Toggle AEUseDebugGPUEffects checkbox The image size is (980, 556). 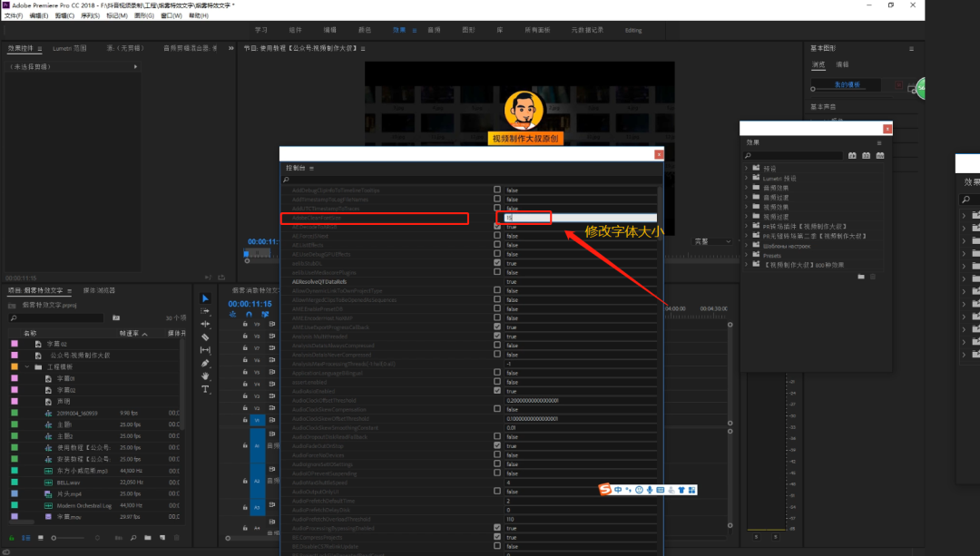point(497,254)
